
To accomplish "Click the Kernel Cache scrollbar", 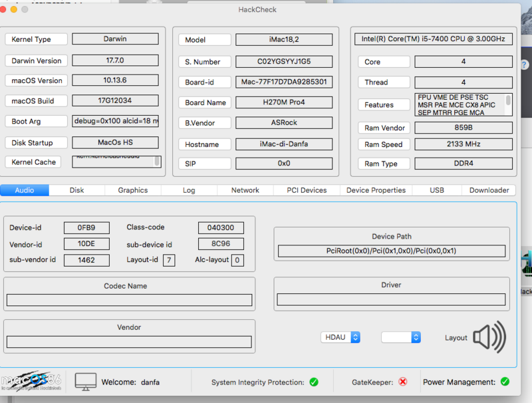I will pyautogui.click(x=157, y=161).
